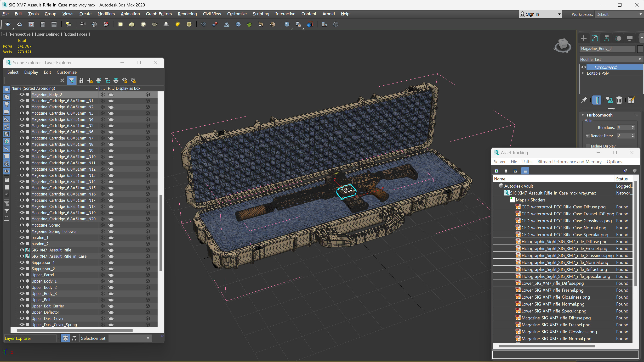Toggle visibility eye of Upper_Barrel
This screenshot has width=644, height=362.
coord(22,275)
